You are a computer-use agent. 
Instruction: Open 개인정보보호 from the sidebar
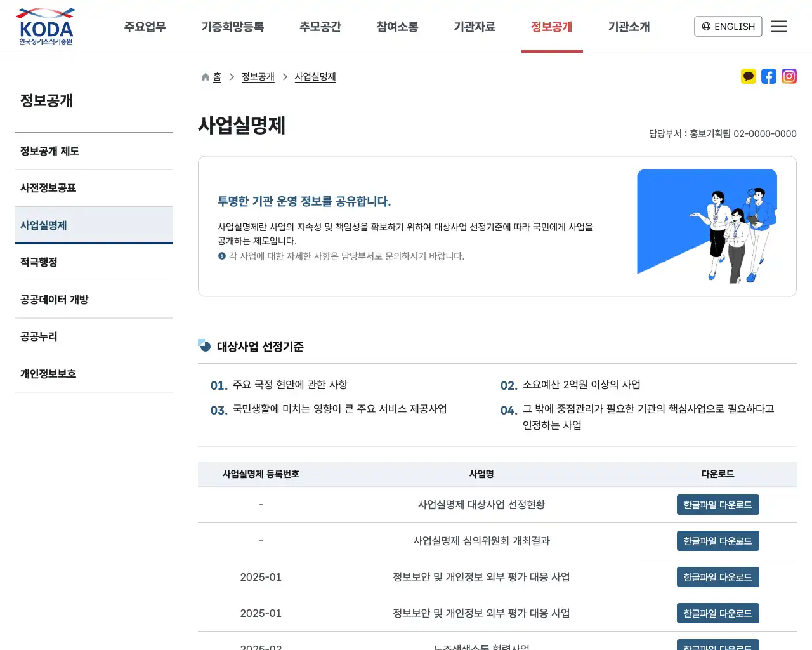[47, 374]
